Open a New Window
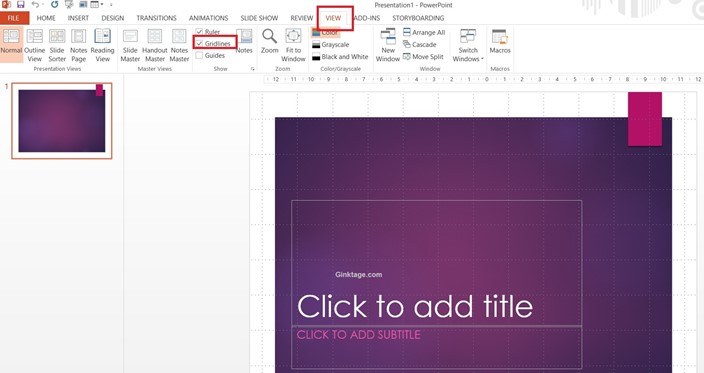Viewport: 704px width, 373px height. (388, 45)
